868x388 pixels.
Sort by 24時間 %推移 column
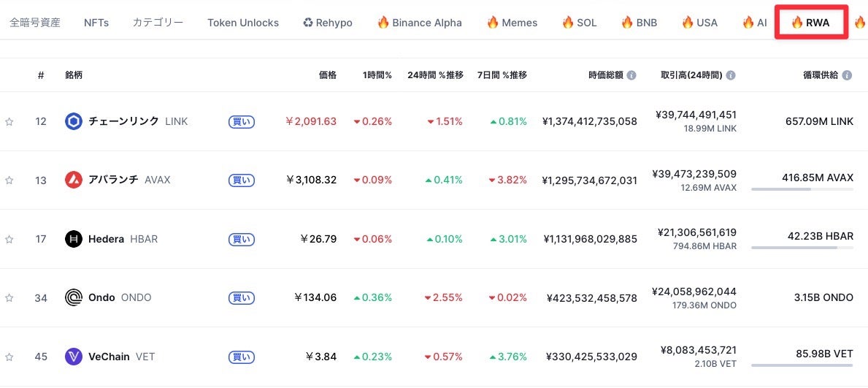pyautogui.click(x=435, y=75)
